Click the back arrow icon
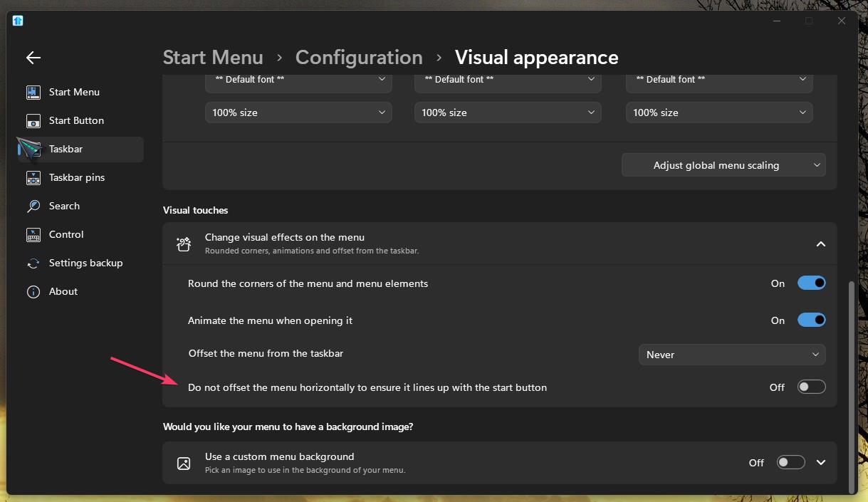 point(33,58)
